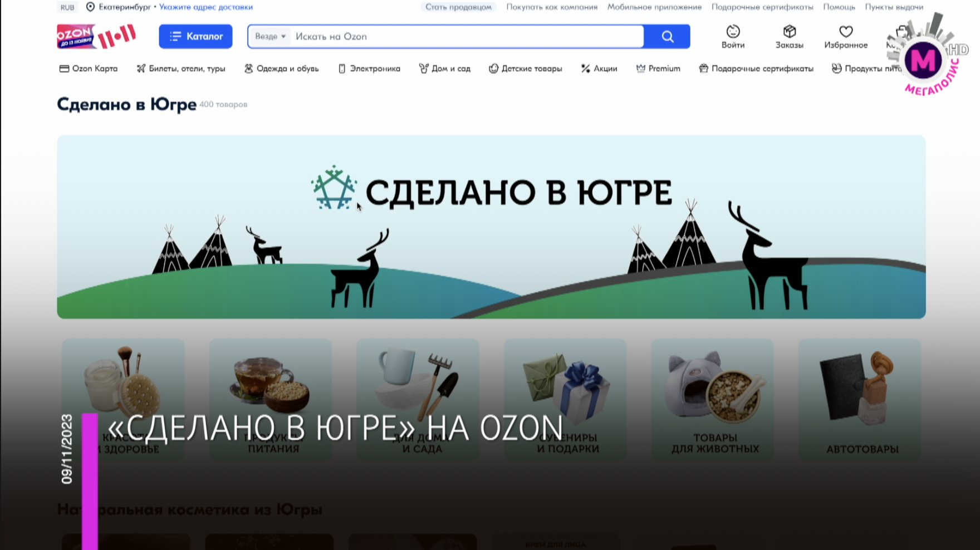Click the Ozon Карта card icon
Screen dimensions: 980x550
click(x=64, y=68)
